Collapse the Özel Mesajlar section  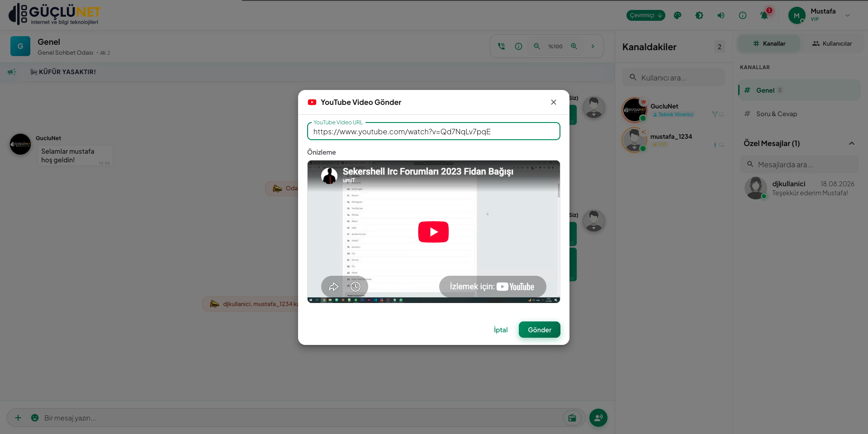[x=851, y=143]
